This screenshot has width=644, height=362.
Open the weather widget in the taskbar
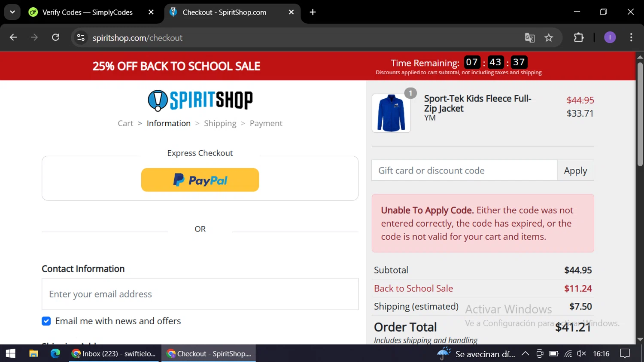[477, 354]
